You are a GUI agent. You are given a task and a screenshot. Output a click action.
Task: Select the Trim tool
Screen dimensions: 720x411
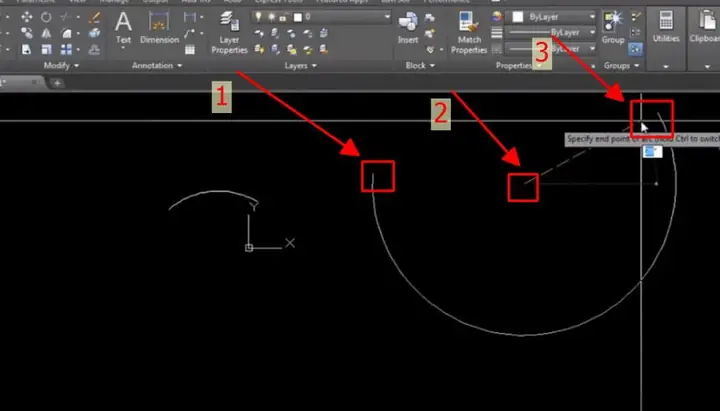coord(66,17)
